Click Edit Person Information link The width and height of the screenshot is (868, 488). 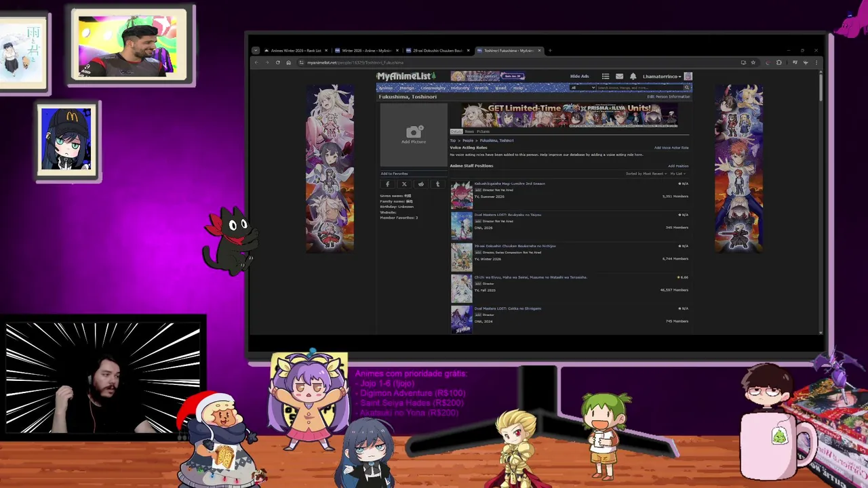(x=668, y=97)
